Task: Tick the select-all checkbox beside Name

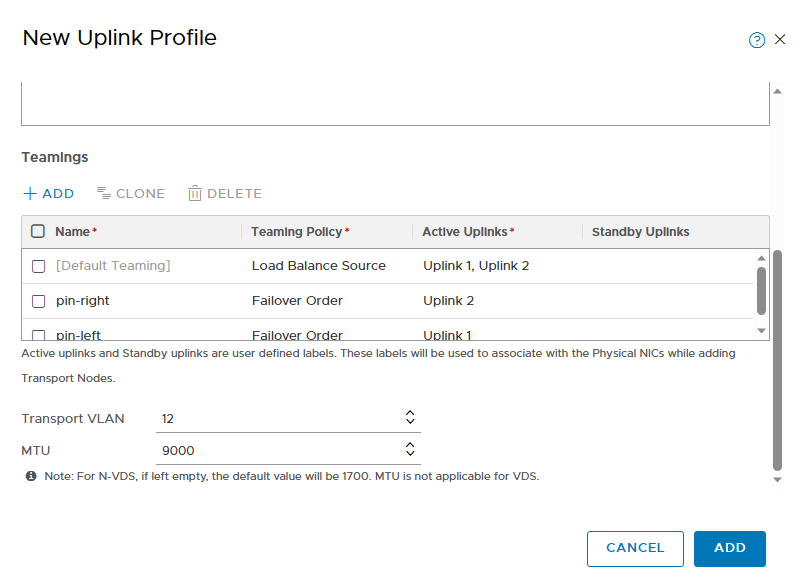Action: [38, 231]
